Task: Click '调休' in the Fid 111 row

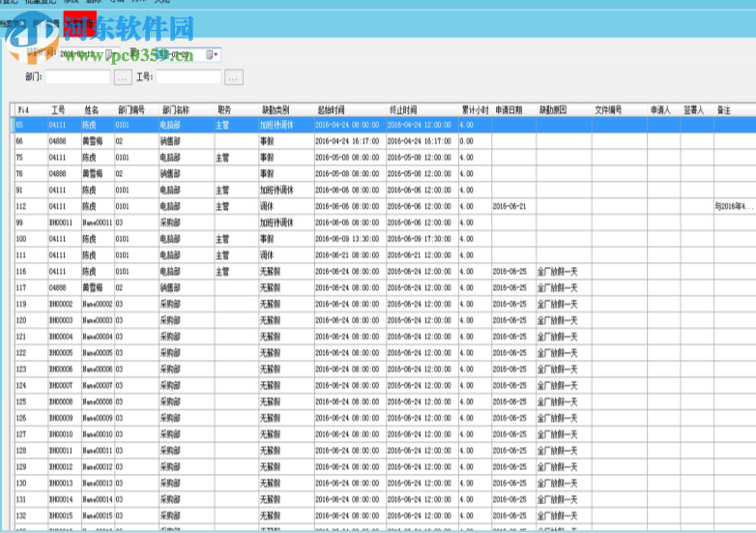Action: (x=267, y=255)
